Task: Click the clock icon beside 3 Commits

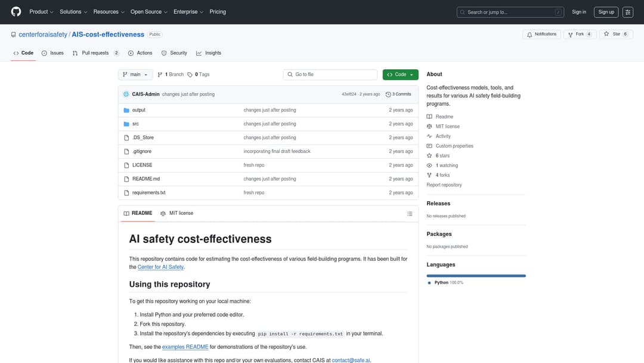Action: [x=388, y=94]
